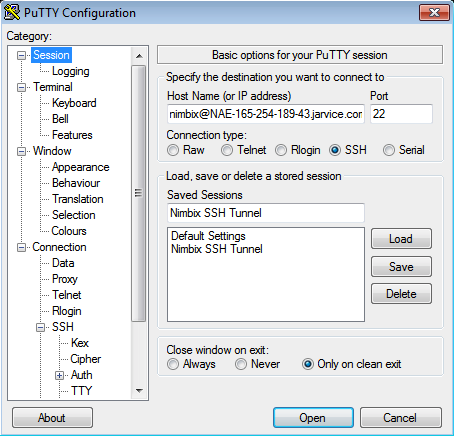Image resolution: width=454 pixels, height=436 pixels.
Task: Select Nimbix SSH Tunnel in session list
Action: tap(217, 249)
